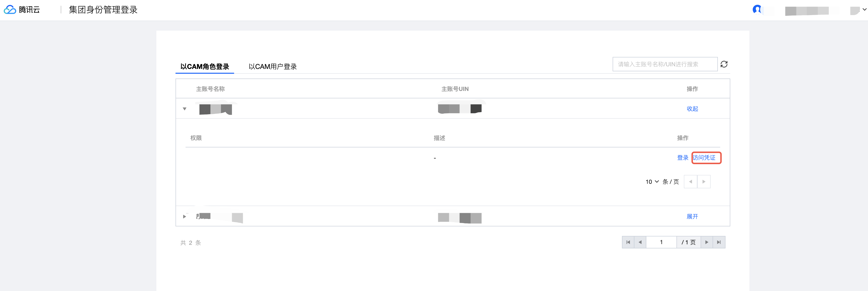The width and height of the screenshot is (868, 291).
Task: Expand the second account row triangle
Action: [184, 217]
